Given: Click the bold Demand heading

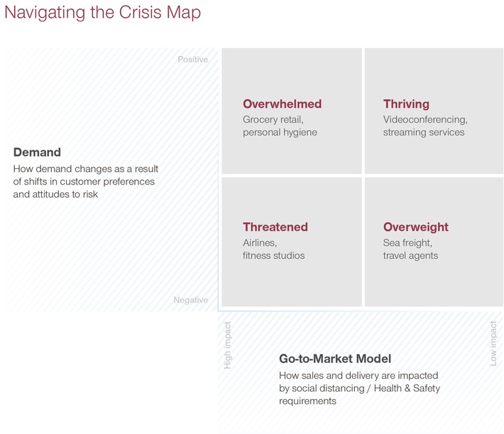Looking at the screenshot, I should click(x=37, y=152).
